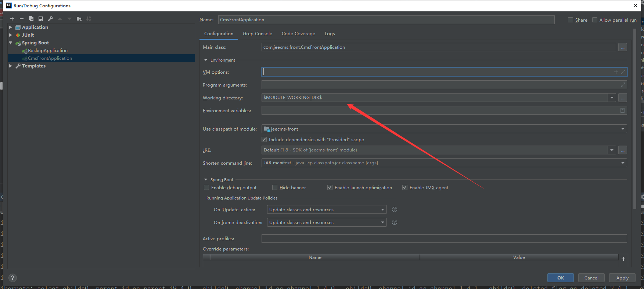Toggle the Hide banner checkbox
Viewport: 644px width, 289px height.
pyautogui.click(x=275, y=187)
